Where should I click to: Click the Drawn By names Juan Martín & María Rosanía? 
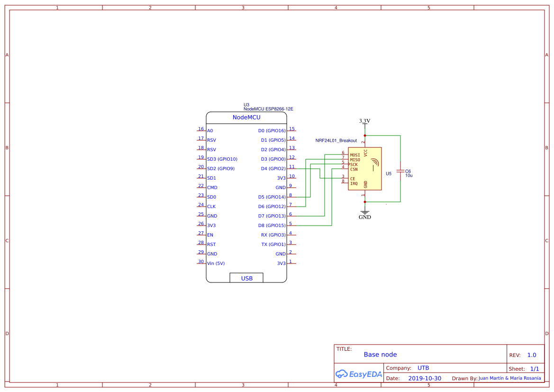coord(510,378)
